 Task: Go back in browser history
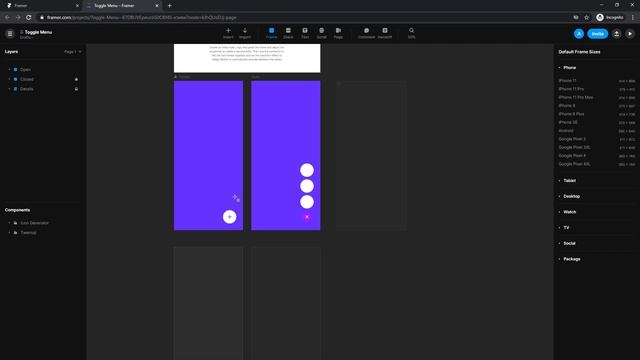pyautogui.click(x=7, y=18)
